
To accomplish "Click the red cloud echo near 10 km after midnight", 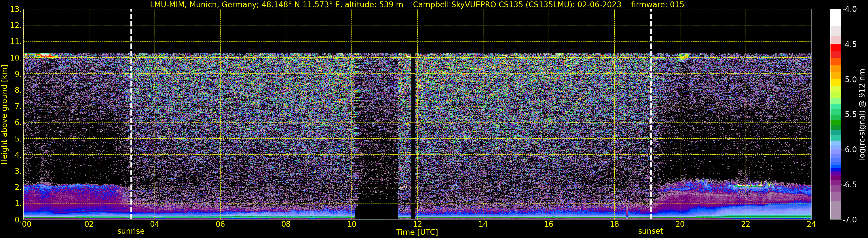I will point(40,55).
